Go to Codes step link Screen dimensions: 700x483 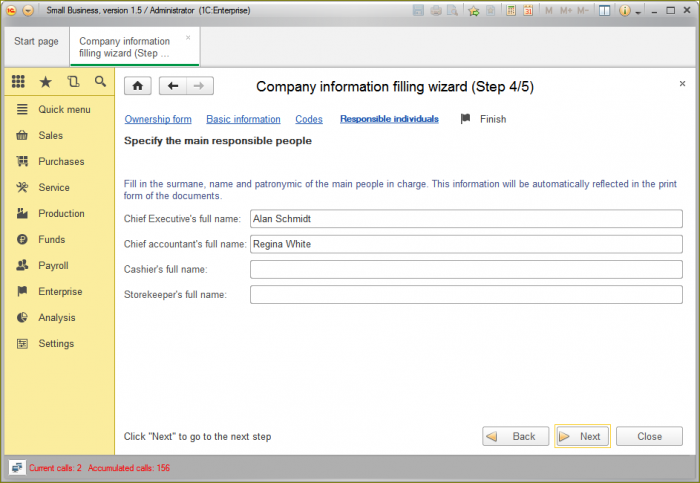click(309, 119)
